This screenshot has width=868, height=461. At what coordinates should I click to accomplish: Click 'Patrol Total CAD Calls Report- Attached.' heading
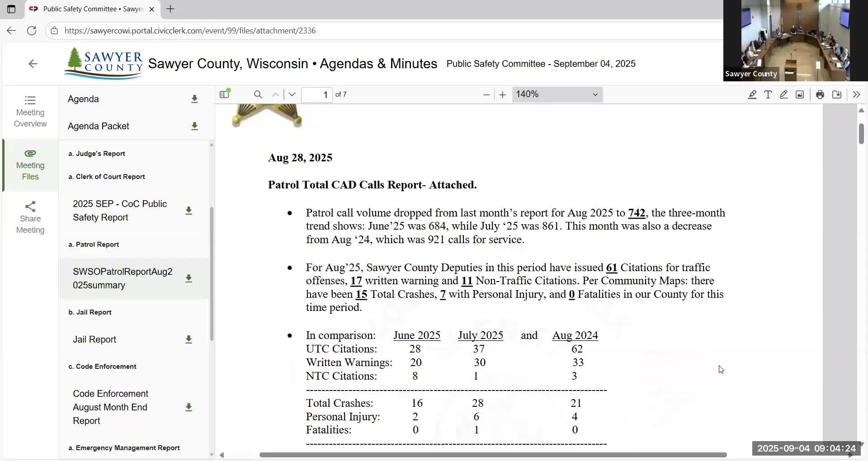pos(373,185)
